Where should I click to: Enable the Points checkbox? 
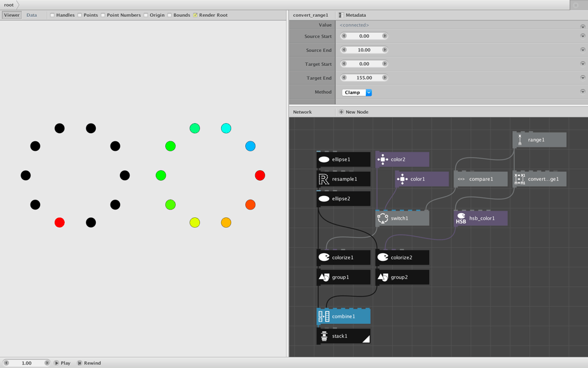pos(79,15)
